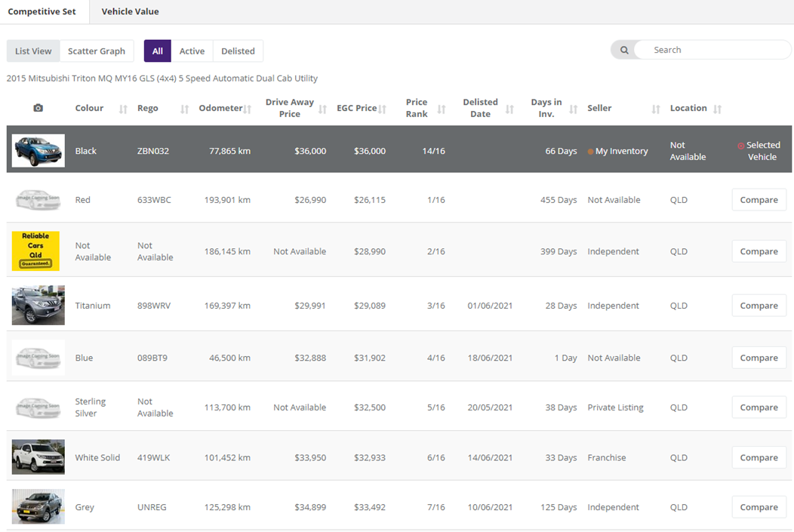794x532 pixels.
Task: Click EGC price $28,990
Action: click(x=370, y=251)
